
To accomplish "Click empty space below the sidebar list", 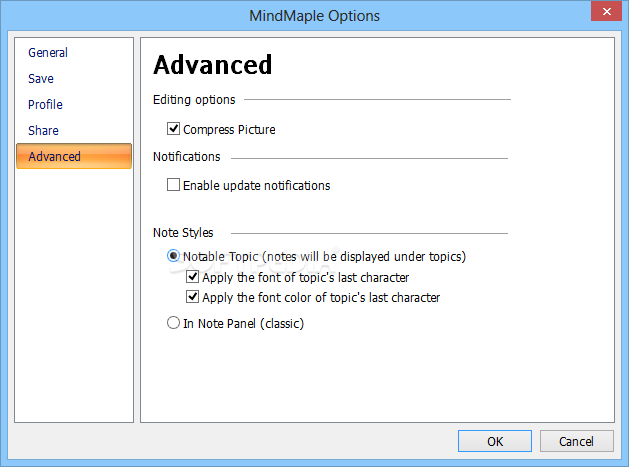I will [x=74, y=300].
